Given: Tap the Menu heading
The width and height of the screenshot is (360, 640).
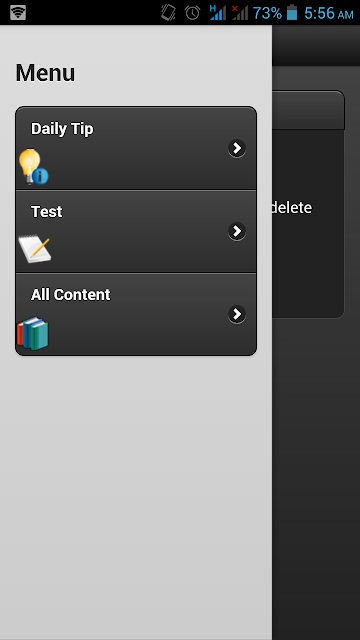Looking at the screenshot, I should click(45, 73).
